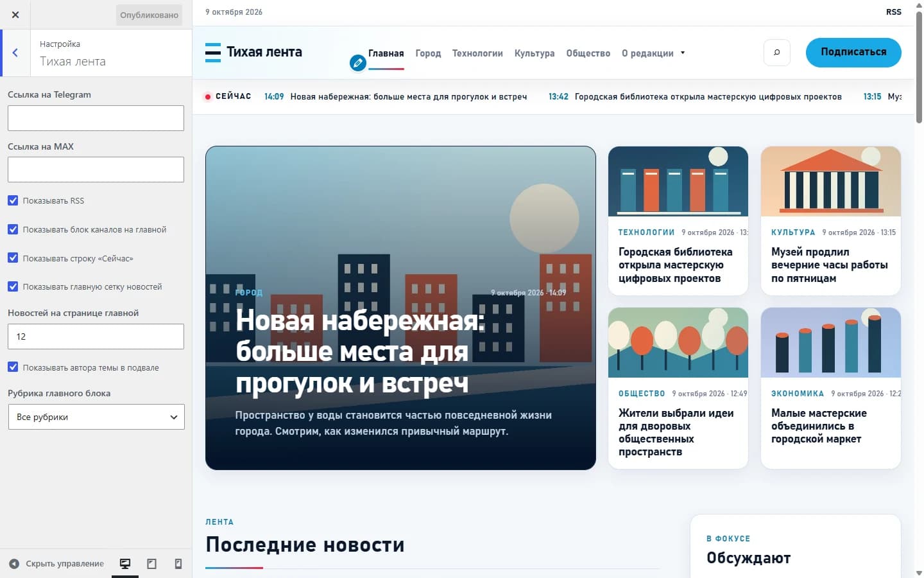
Task: Click ГОРОД label on hero card
Action: pyautogui.click(x=249, y=293)
